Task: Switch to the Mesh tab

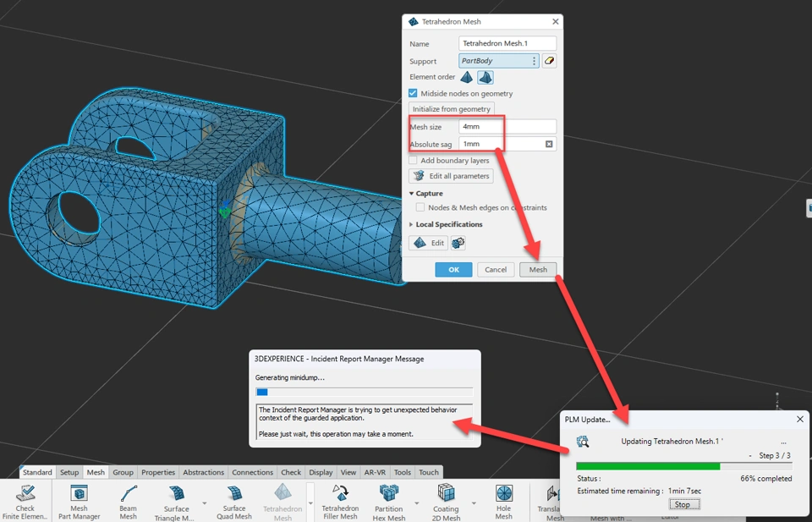Action: [96, 472]
